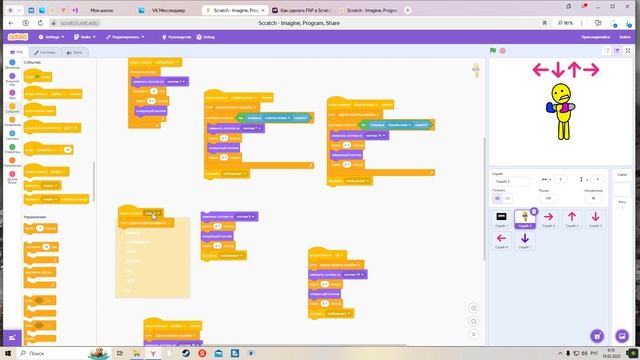Go back in the browser
The width and height of the screenshot is (640, 360).
click(11, 23)
